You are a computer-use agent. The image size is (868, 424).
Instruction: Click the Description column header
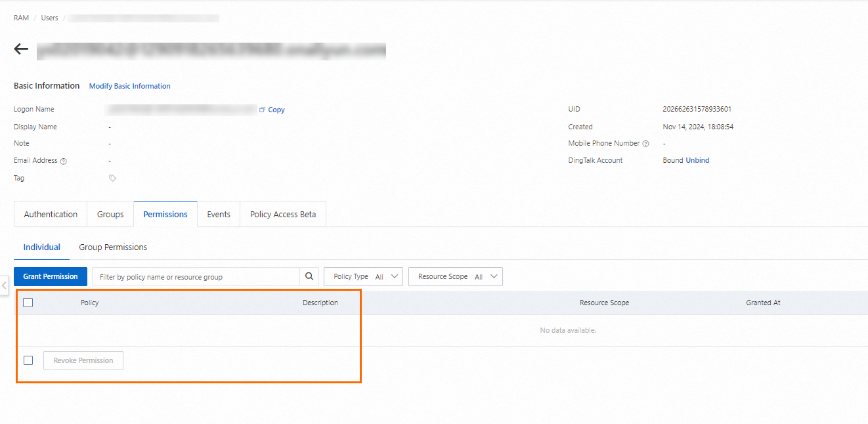[x=320, y=303]
